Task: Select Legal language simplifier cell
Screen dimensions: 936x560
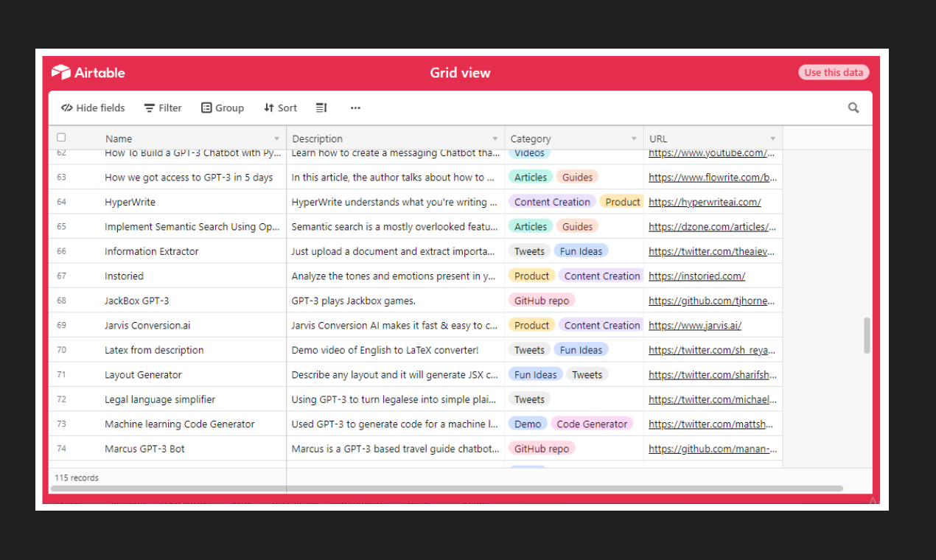Action: click(x=192, y=399)
